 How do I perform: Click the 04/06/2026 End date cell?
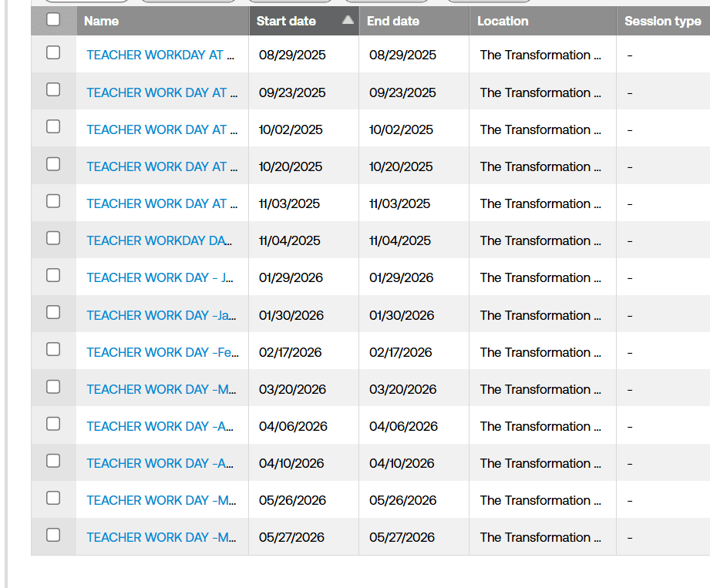pos(403,426)
